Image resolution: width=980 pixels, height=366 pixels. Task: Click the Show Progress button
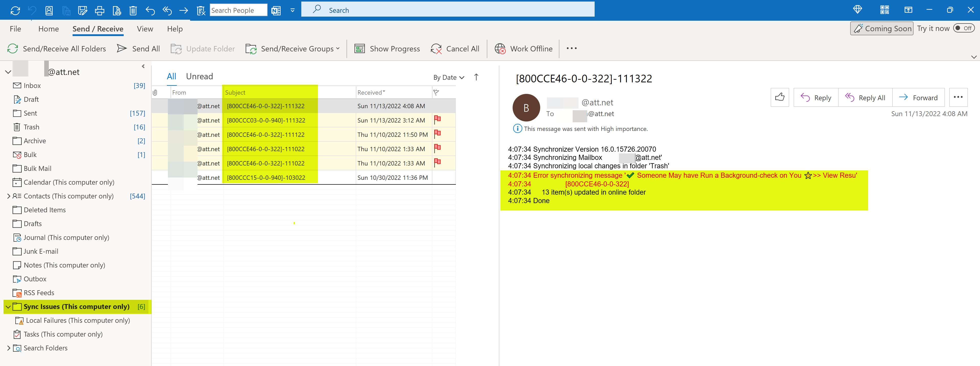387,48
